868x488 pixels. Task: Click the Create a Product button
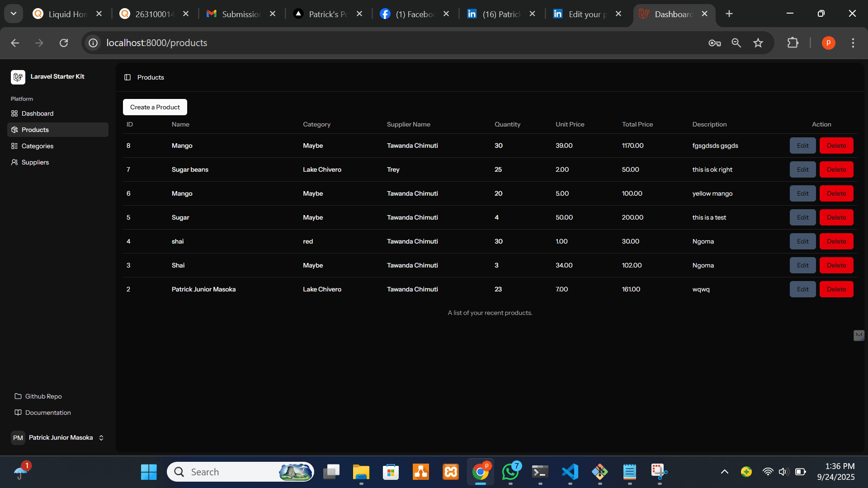(155, 107)
